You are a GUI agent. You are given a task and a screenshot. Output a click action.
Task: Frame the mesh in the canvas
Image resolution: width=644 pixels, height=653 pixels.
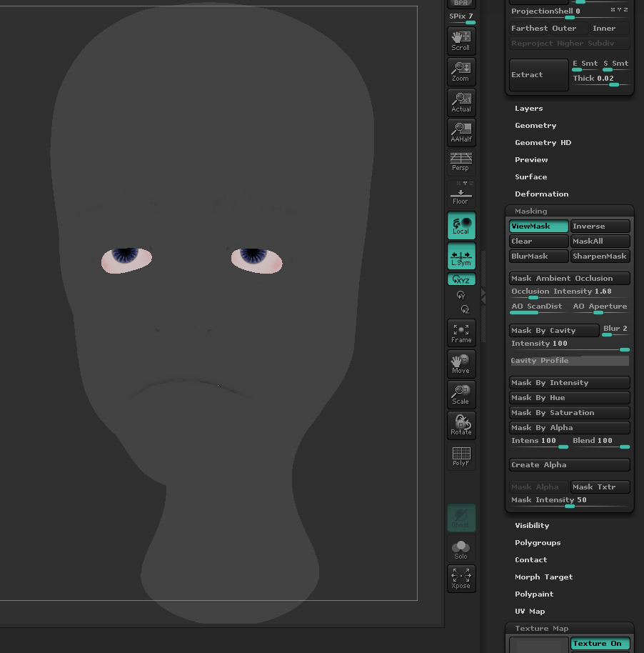click(x=461, y=333)
